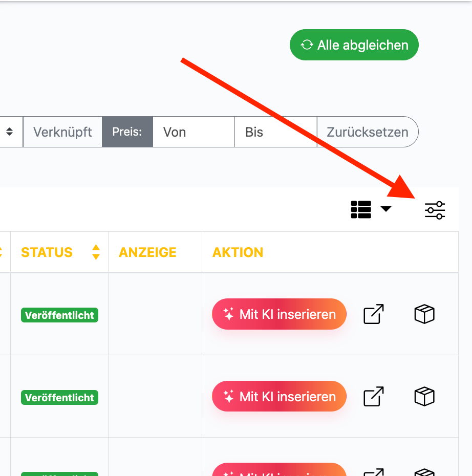Click the list view layout icon

361,209
